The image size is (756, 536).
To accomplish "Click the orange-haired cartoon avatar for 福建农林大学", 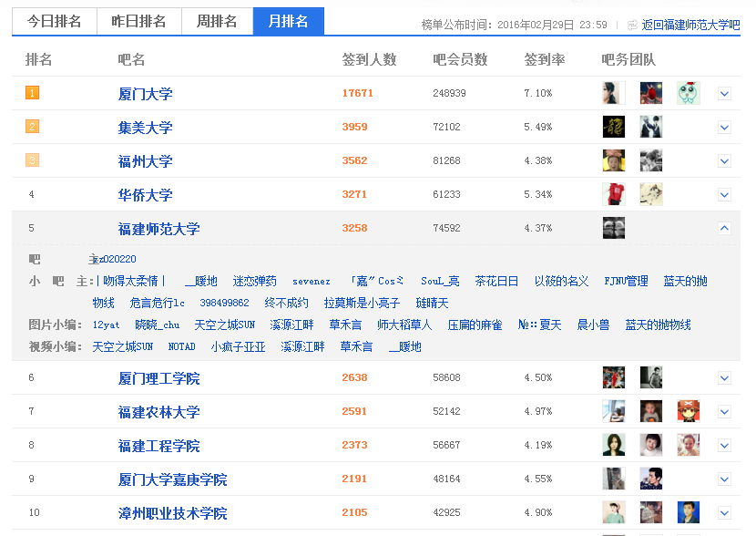I will [x=689, y=411].
